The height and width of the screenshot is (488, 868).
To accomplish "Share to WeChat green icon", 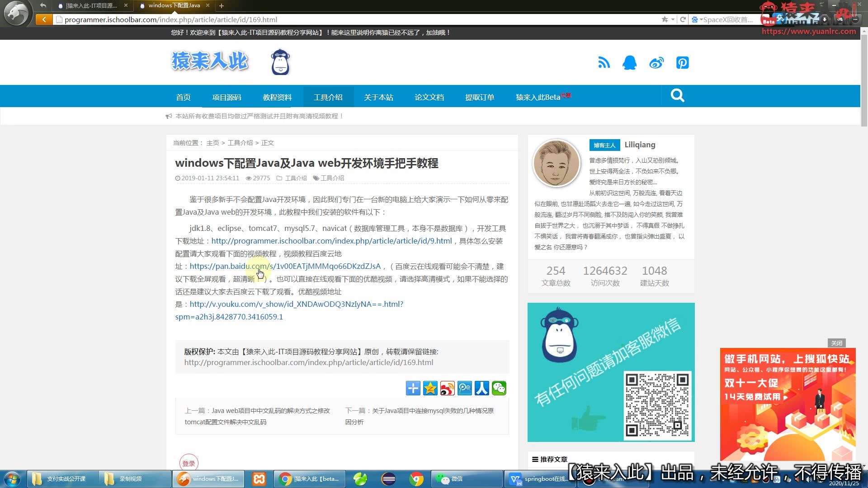I will click(x=499, y=388).
